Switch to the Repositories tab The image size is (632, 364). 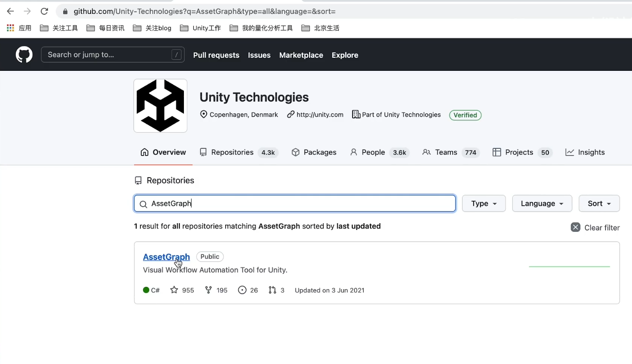click(239, 152)
